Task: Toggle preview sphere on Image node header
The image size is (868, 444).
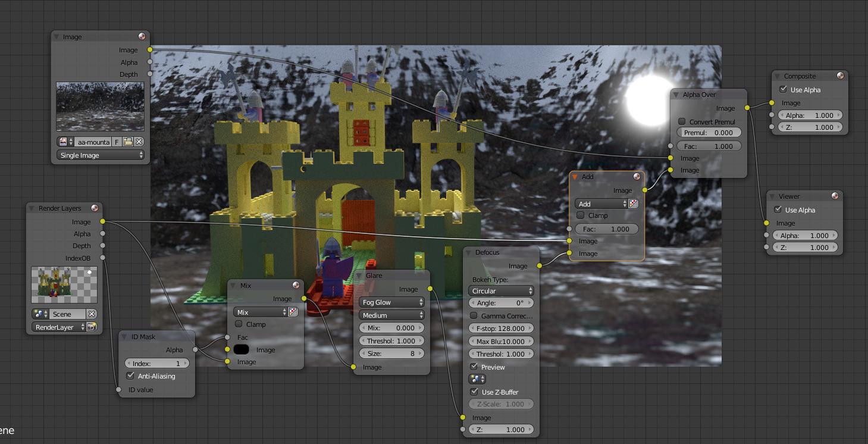Action: pyautogui.click(x=142, y=37)
